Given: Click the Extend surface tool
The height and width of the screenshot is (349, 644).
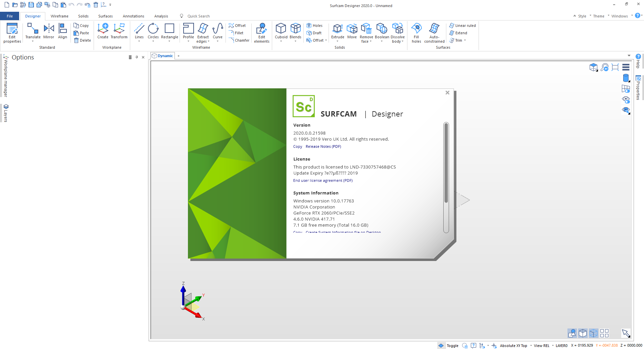Looking at the screenshot, I should coord(458,33).
